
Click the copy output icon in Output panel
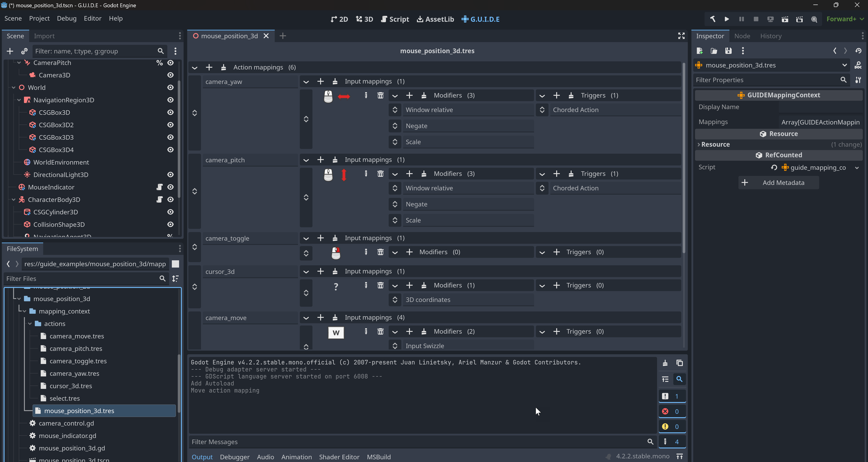coord(680,363)
